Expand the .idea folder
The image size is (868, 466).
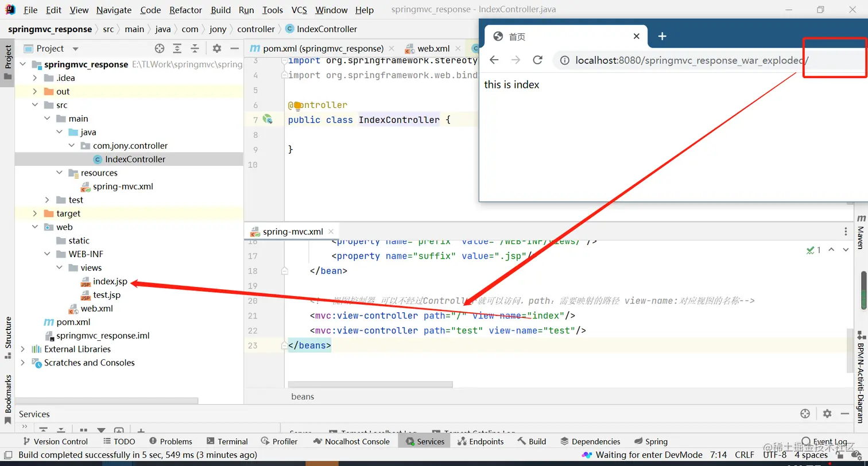(34, 78)
